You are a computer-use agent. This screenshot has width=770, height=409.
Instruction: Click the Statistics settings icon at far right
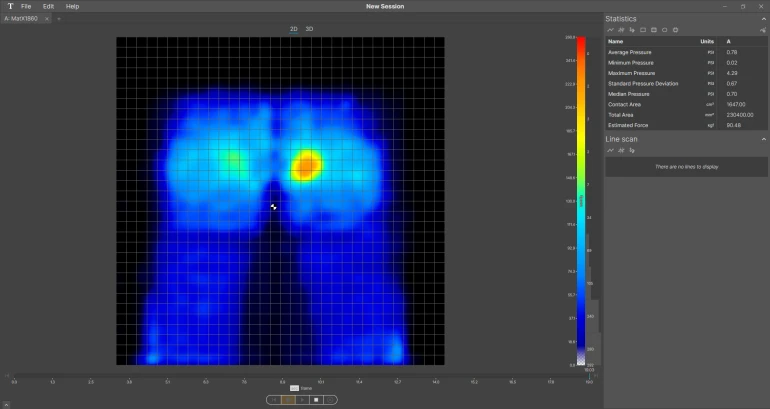762,30
